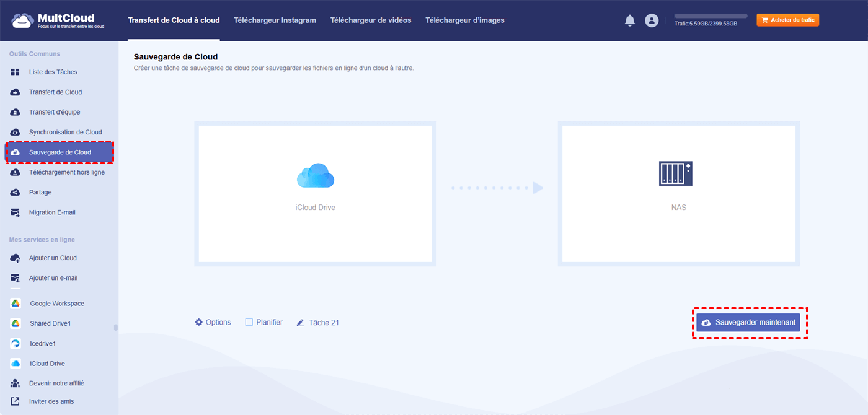Enable the Planifier checkbox
Viewport: 868px width, 415px height.
coord(249,322)
